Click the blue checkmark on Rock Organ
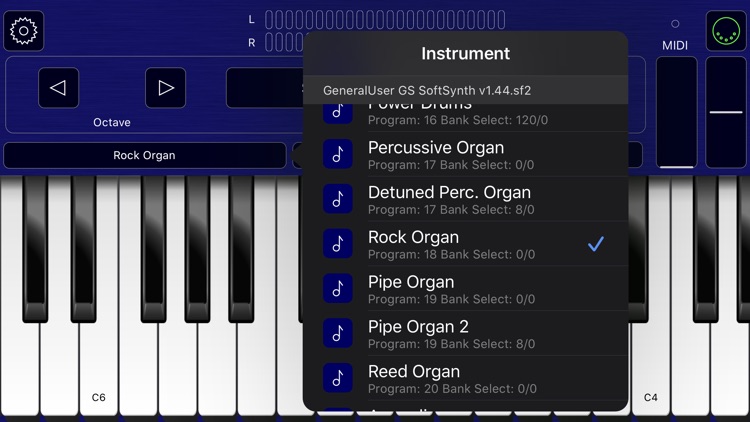The height and width of the screenshot is (422, 750). tap(596, 244)
